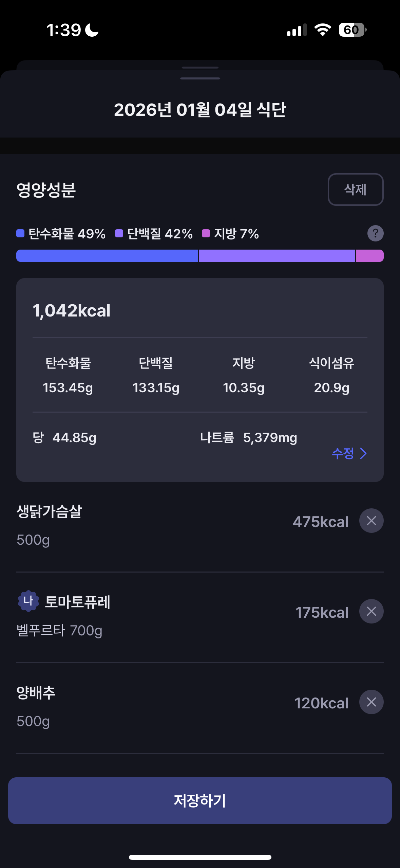Select the 생닭가슴살 food entry
Viewport: 400px width, 868px height.
(x=200, y=526)
